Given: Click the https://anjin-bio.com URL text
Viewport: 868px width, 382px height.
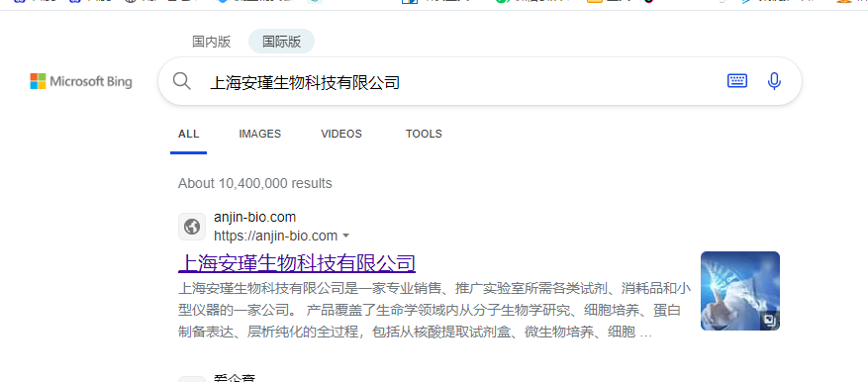Looking at the screenshot, I should (x=276, y=236).
